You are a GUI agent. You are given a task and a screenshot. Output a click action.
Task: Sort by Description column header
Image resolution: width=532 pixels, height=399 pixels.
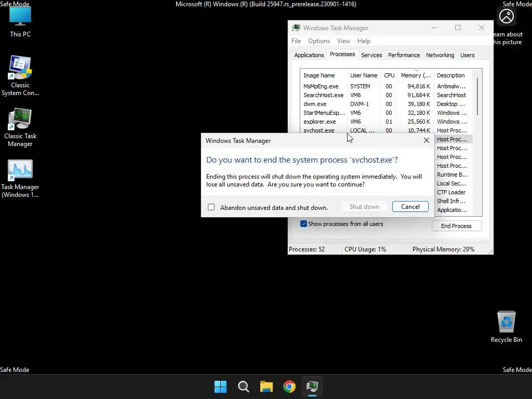(453, 75)
